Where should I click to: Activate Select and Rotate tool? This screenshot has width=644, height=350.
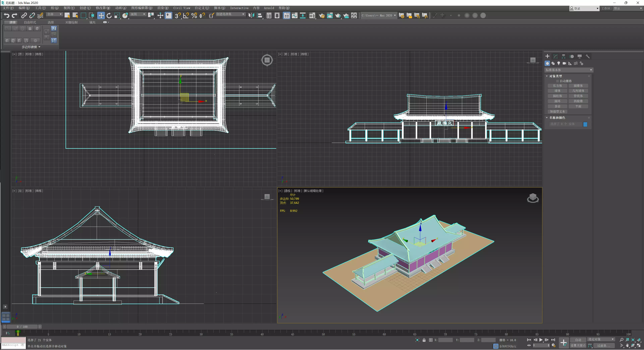[109, 15]
